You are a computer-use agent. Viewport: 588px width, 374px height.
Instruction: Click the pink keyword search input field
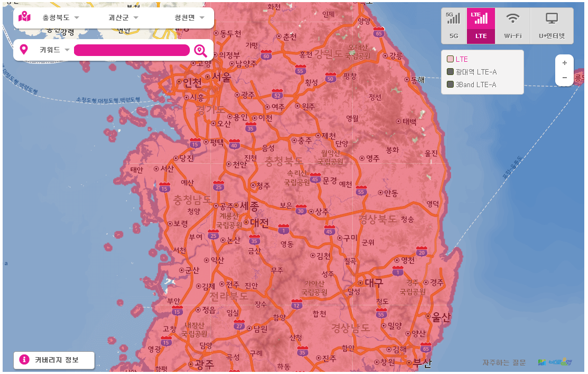pyautogui.click(x=132, y=50)
